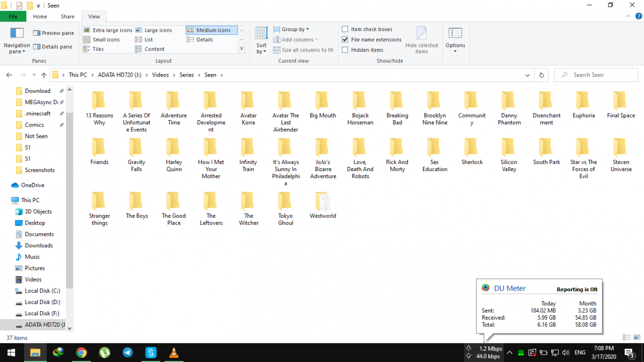The image size is (644, 362).
Task: Uncheck File name extensions checkbox
Action: point(345,40)
